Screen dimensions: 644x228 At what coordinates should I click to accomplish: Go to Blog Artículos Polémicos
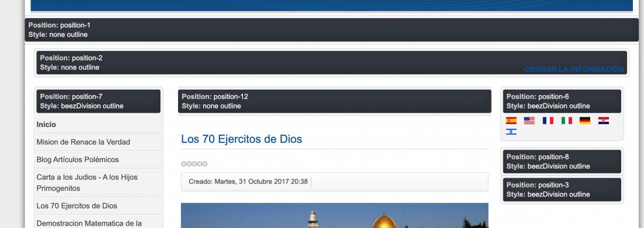click(x=78, y=159)
